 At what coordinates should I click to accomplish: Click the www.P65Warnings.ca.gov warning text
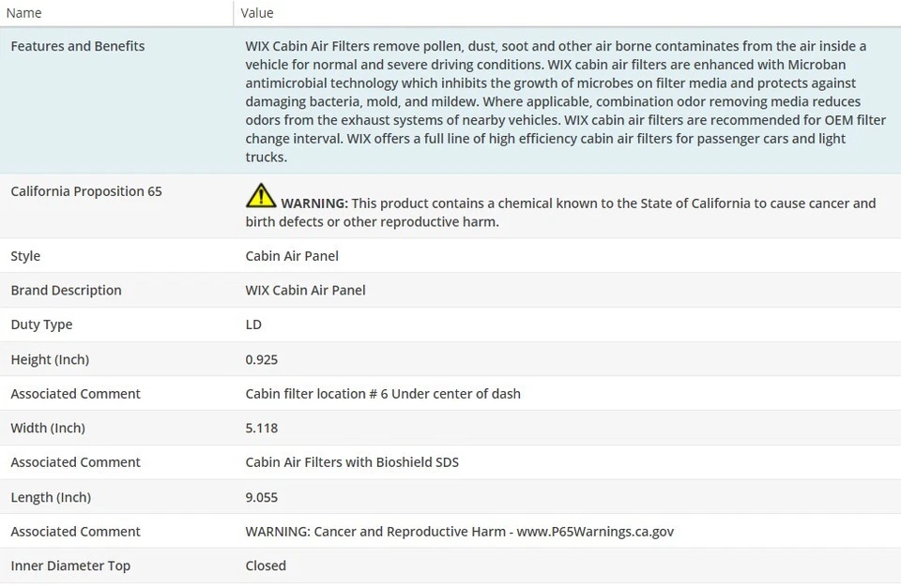pos(595,532)
